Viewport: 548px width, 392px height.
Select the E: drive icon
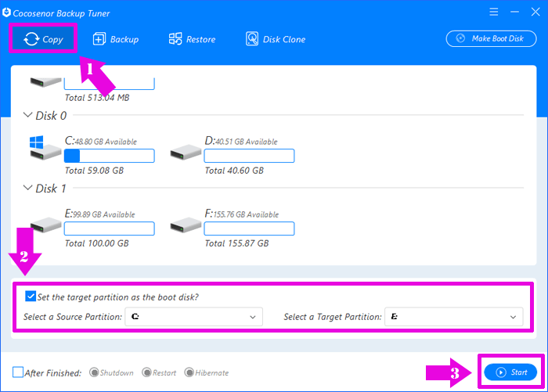point(45,225)
